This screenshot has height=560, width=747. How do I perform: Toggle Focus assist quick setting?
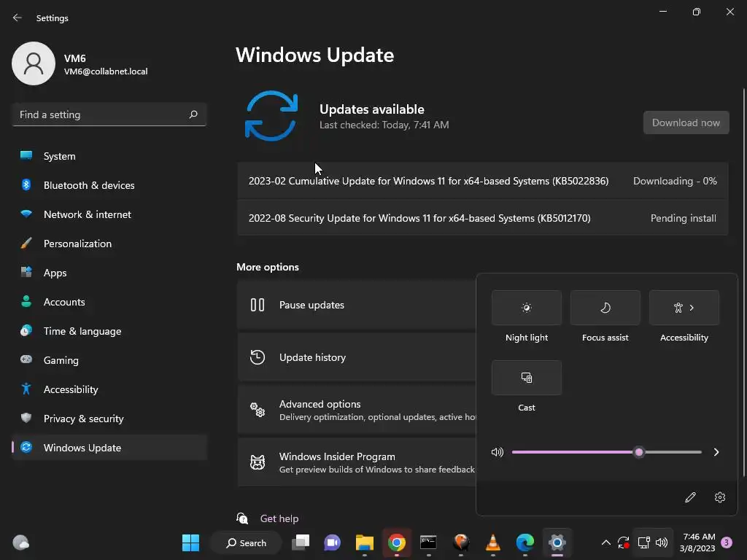click(x=605, y=308)
